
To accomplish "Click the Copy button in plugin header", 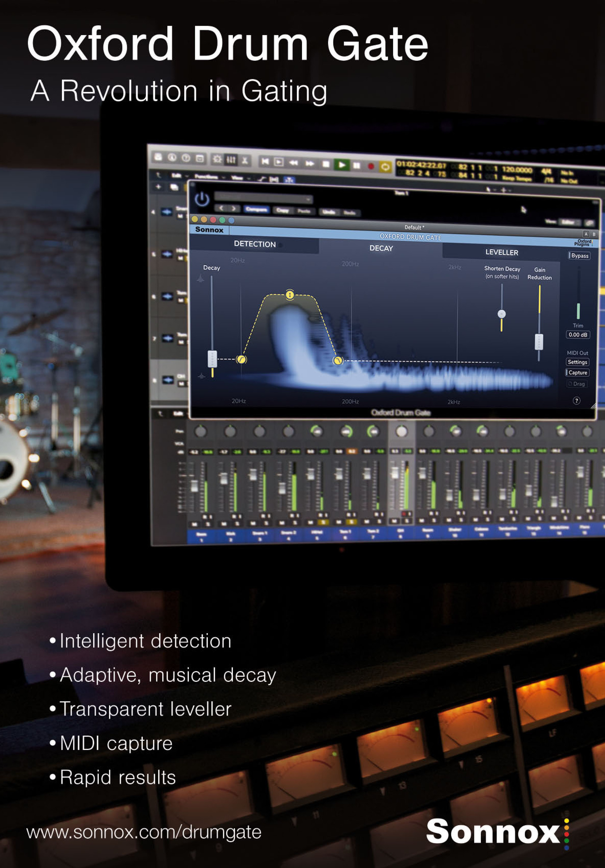I will pos(282,210).
